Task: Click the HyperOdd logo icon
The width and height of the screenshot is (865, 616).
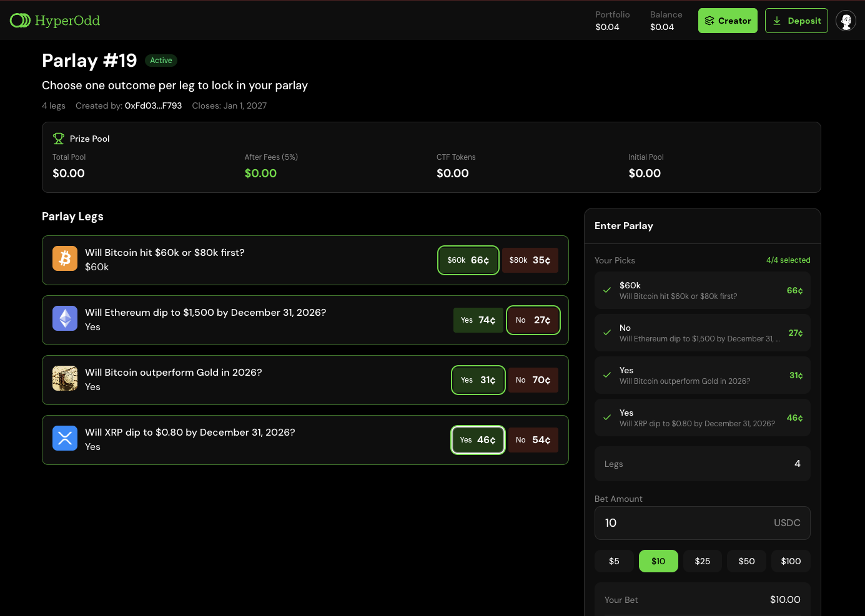Action: tap(20, 21)
